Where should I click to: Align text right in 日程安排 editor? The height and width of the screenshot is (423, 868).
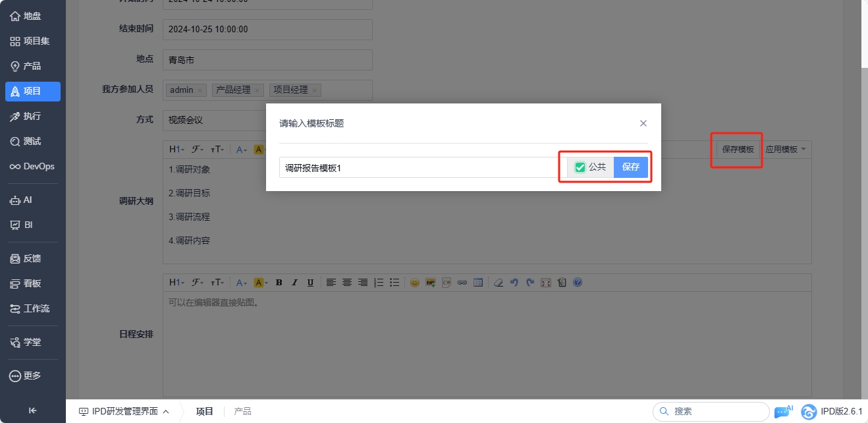(x=362, y=283)
